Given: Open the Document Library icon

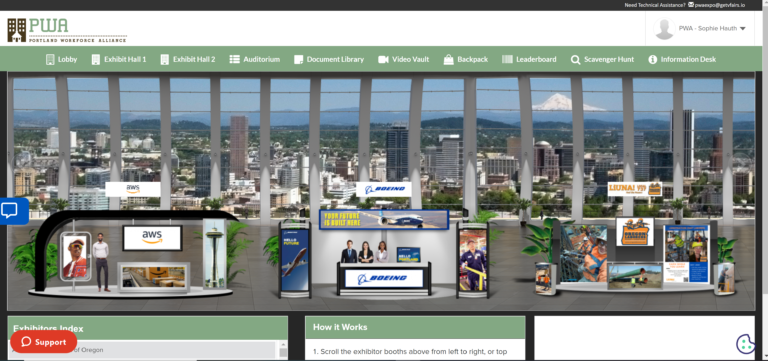Looking at the screenshot, I should pyautogui.click(x=298, y=59).
